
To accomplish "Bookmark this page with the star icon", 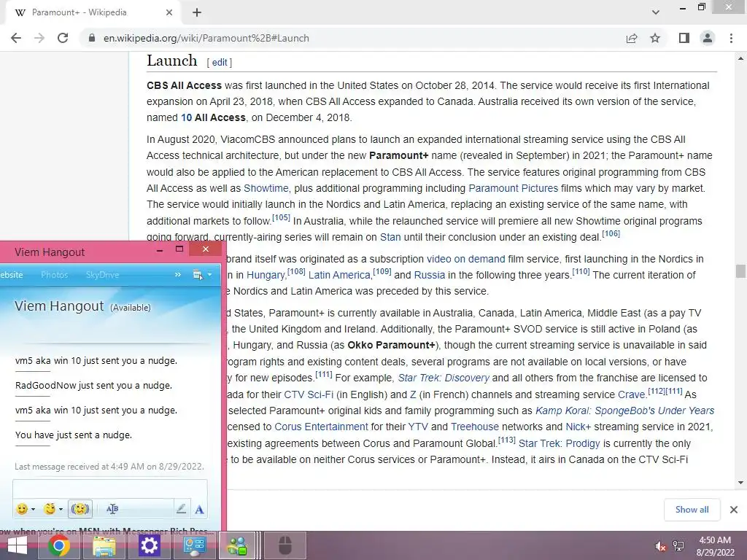I will click(x=655, y=38).
